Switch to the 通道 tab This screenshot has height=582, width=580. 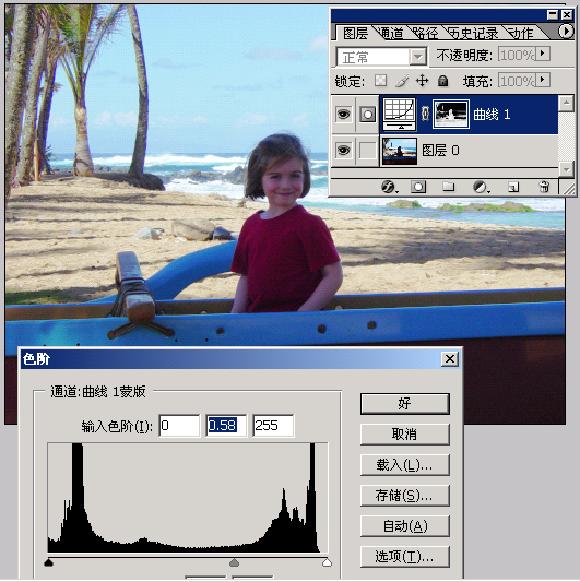point(391,33)
